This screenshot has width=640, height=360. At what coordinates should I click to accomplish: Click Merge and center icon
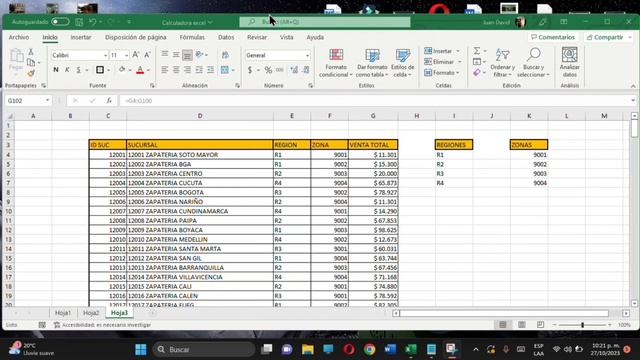(224, 70)
